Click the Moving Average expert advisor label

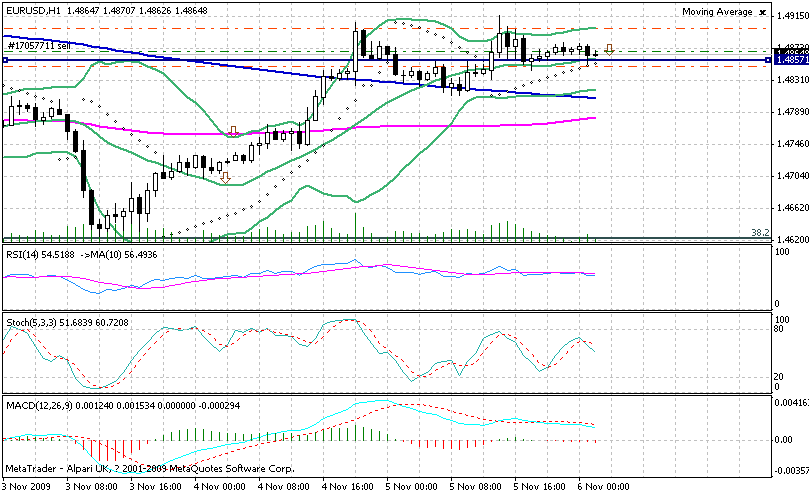[717, 12]
